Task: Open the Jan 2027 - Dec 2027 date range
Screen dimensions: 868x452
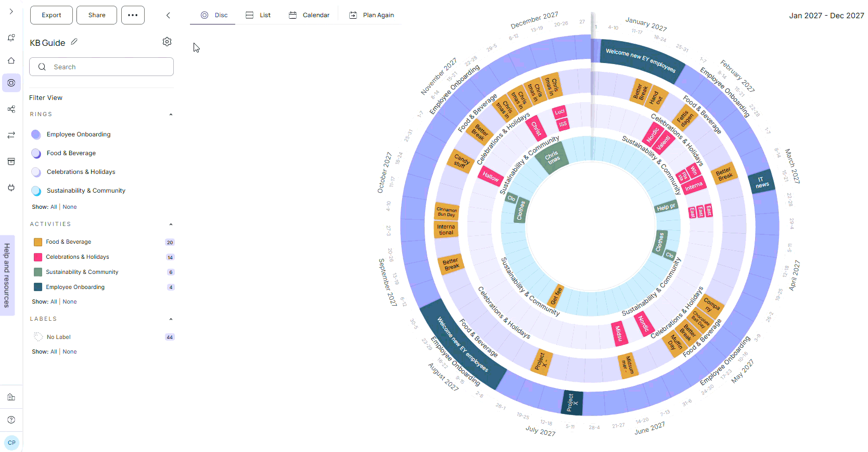Action: point(826,16)
